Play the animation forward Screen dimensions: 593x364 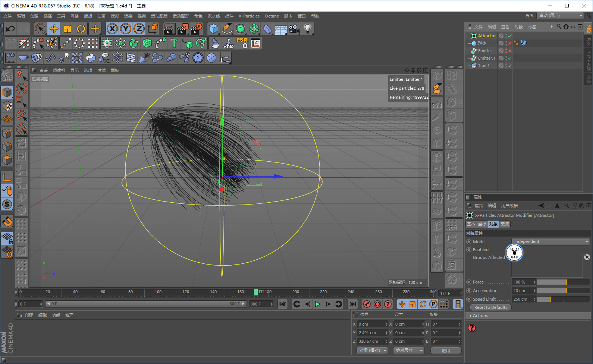tap(317, 304)
